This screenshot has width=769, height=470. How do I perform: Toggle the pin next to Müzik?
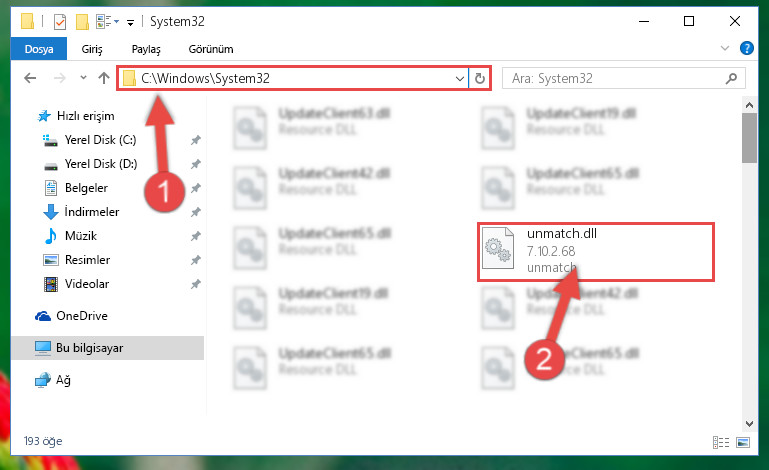(x=196, y=236)
